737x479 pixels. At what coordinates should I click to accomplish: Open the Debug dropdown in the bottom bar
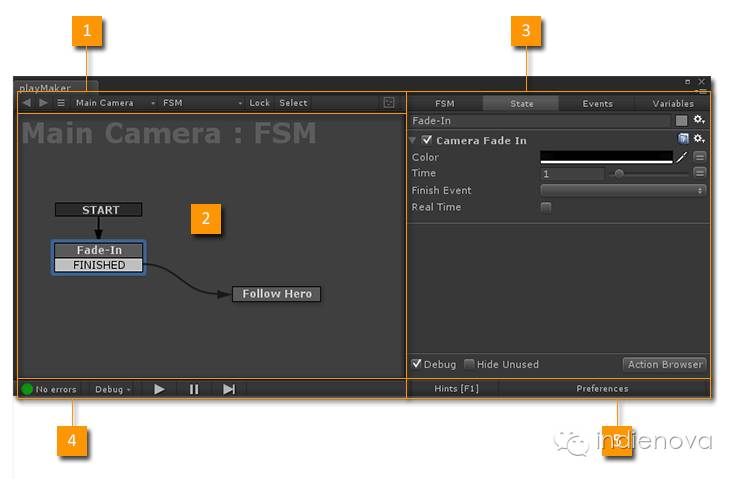click(113, 389)
